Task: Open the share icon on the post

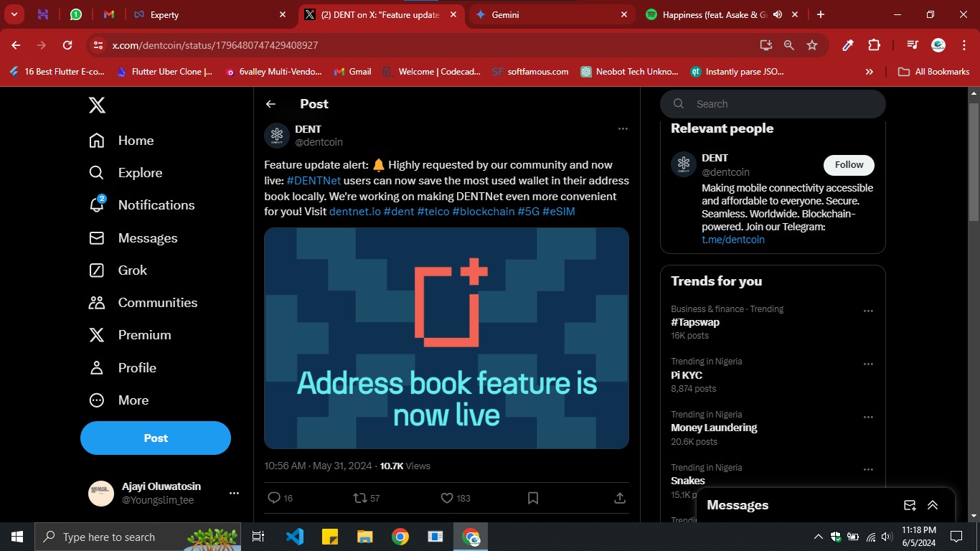Action: 620,498
